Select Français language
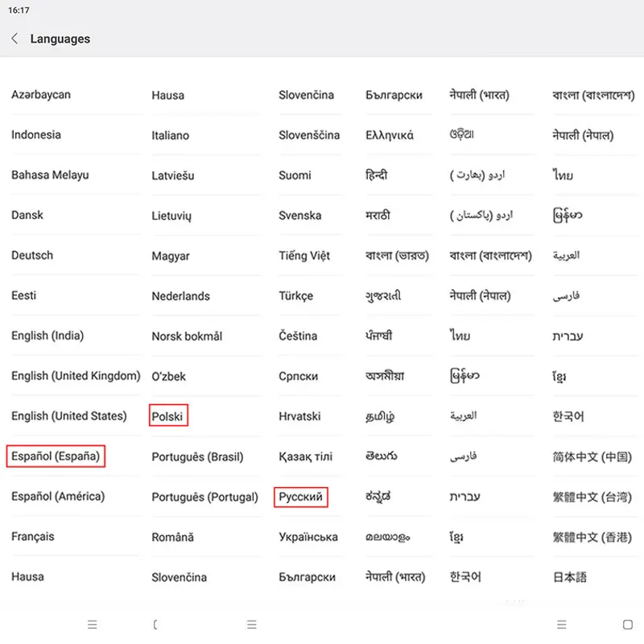Viewport: 644px width, 644px height. click(x=33, y=537)
